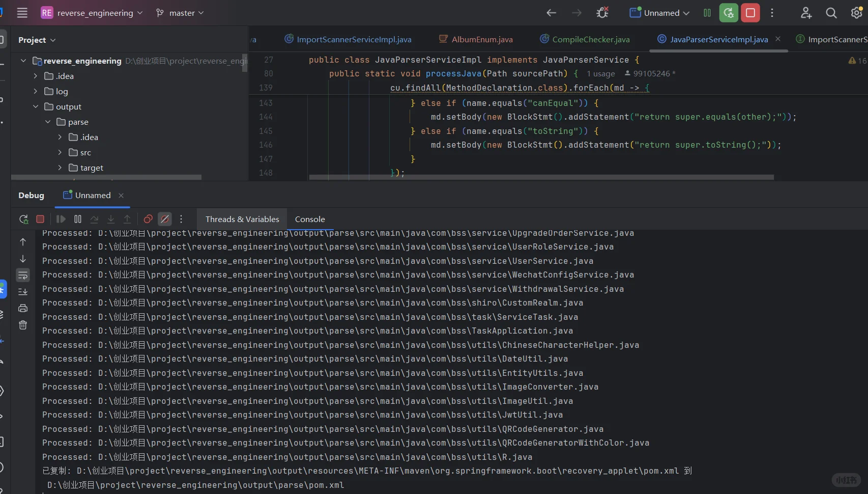
Task: Click the Step Out debug icon
Action: tap(127, 219)
